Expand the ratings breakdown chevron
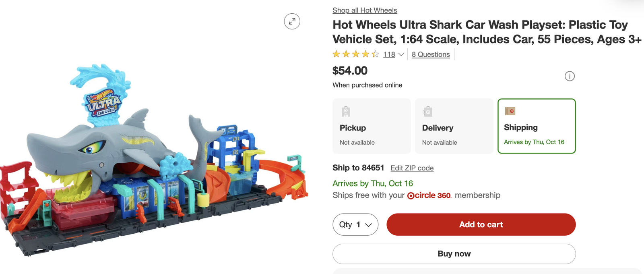This screenshot has height=274, width=644. [x=401, y=54]
